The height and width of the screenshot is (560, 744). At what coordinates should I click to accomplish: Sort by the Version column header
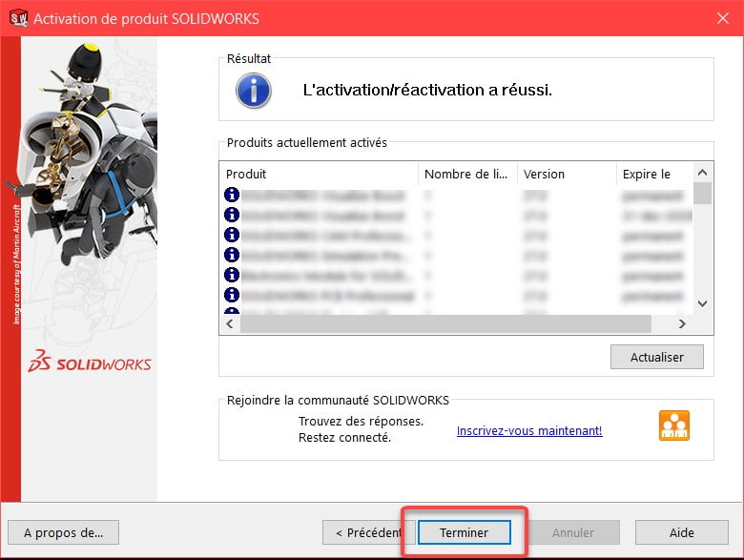[x=567, y=175]
